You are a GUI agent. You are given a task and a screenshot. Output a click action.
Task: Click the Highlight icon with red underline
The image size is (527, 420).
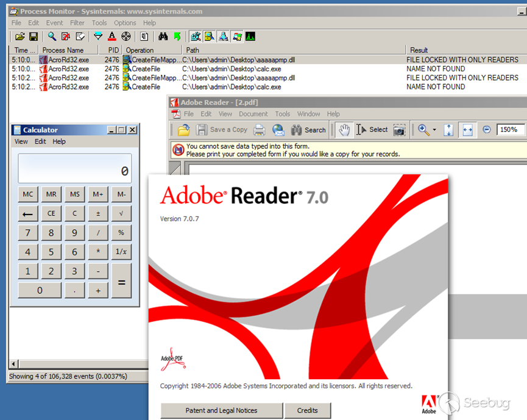(x=112, y=37)
